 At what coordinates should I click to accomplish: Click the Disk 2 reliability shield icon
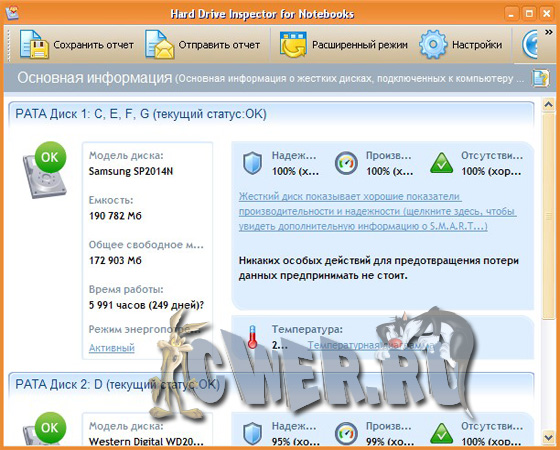point(252,434)
